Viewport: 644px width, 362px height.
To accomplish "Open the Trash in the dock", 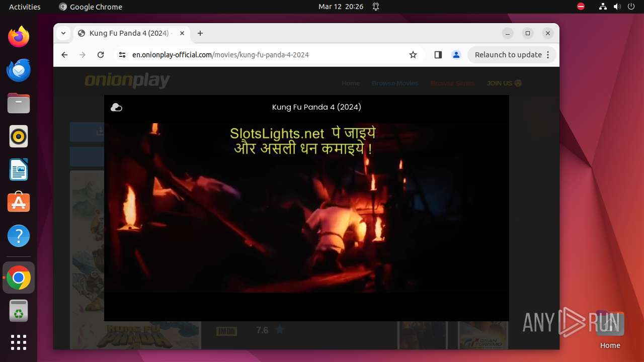I will (x=19, y=311).
